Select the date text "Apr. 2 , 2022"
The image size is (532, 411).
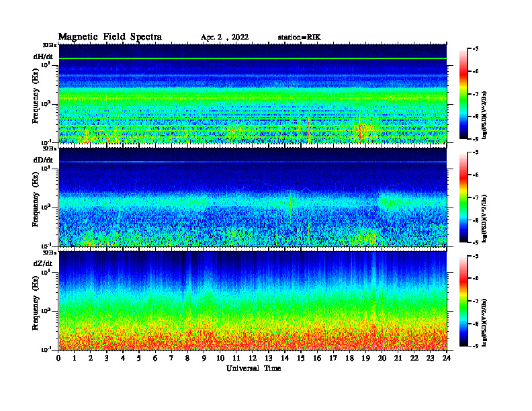pos(224,38)
